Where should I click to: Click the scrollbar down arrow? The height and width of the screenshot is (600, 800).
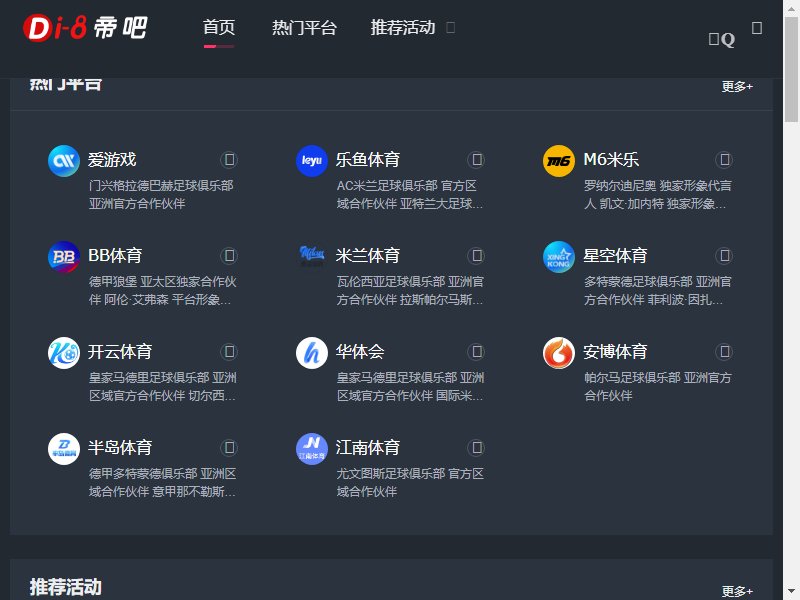(791, 593)
